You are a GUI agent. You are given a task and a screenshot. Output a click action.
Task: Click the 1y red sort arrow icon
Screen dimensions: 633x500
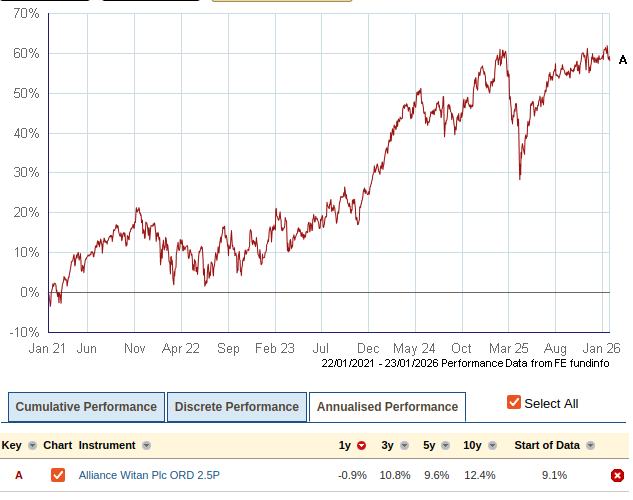[362, 446]
